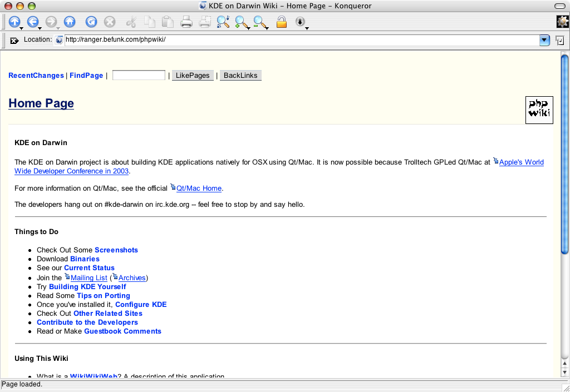Click the BackLinks button
570x392 pixels.
coord(240,76)
